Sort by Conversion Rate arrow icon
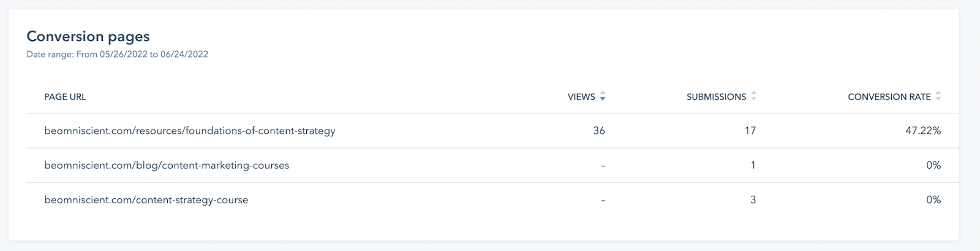 938,96
